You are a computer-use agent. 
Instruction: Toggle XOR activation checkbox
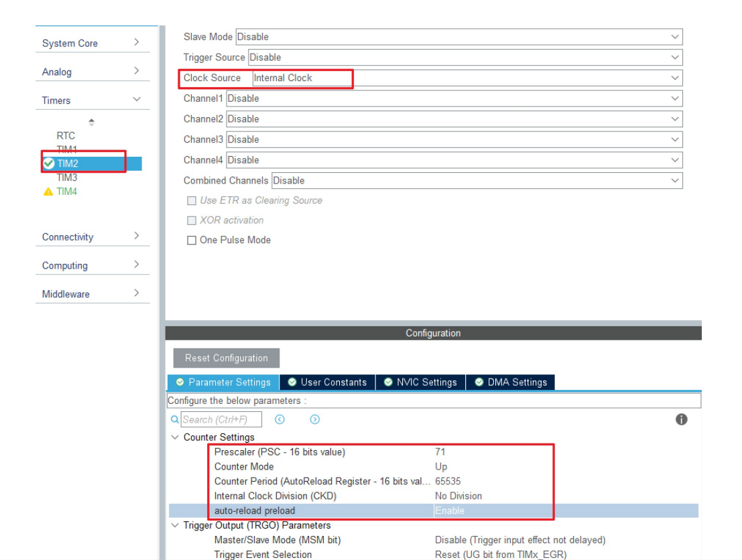coord(192,220)
